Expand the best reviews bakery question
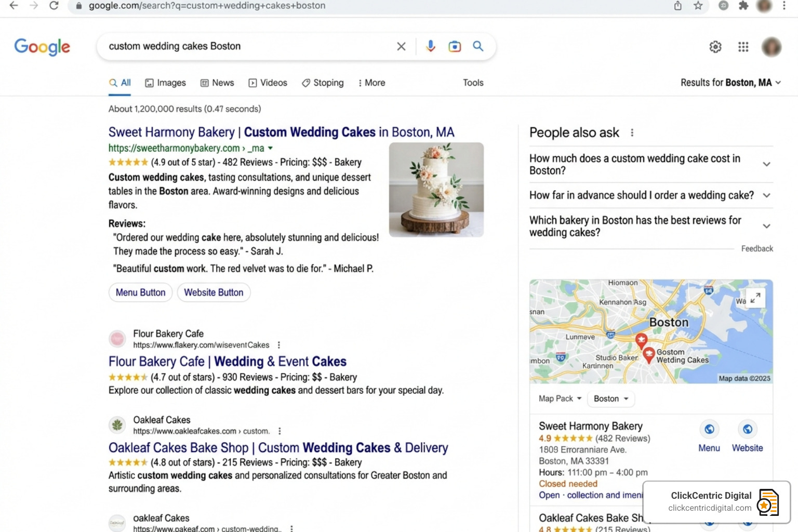This screenshot has width=798, height=532. pyautogui.click(x=651, y=226)
